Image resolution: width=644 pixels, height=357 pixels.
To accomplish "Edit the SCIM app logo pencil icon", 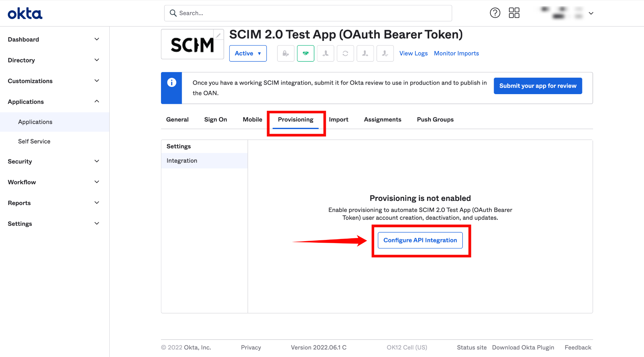I will pyautogui.click(x=218, y=35).
